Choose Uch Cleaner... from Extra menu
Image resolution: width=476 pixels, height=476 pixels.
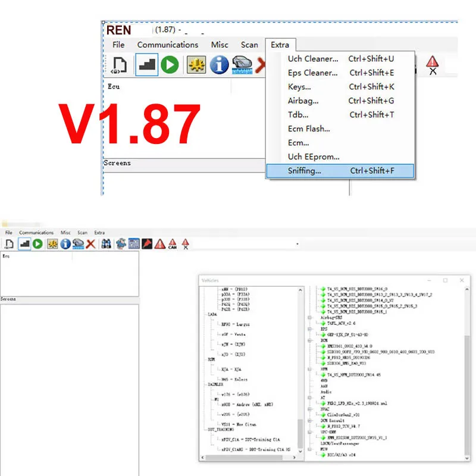point(340,58)
